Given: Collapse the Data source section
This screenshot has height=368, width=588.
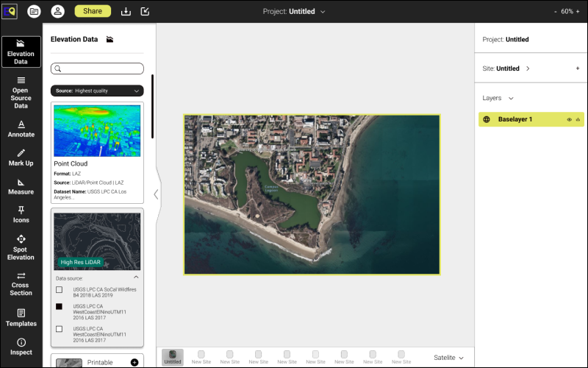Looking at the screenshot, I should pos(136,277).
